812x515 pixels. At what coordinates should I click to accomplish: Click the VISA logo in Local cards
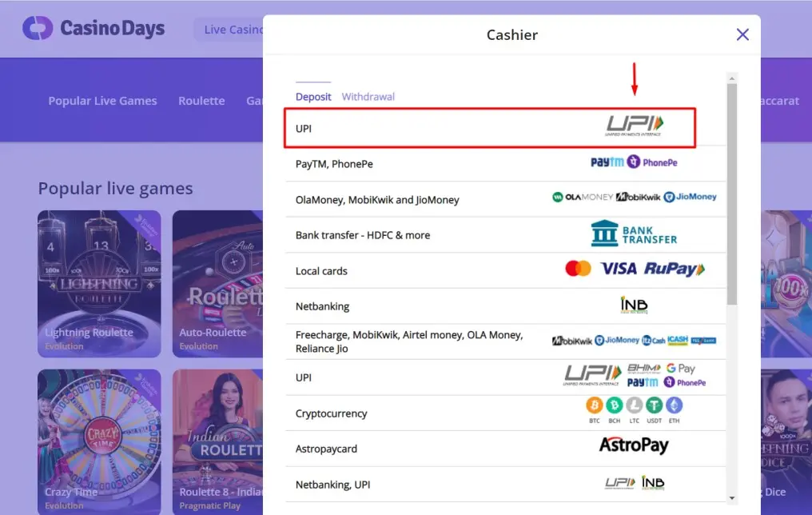(619, 269)
